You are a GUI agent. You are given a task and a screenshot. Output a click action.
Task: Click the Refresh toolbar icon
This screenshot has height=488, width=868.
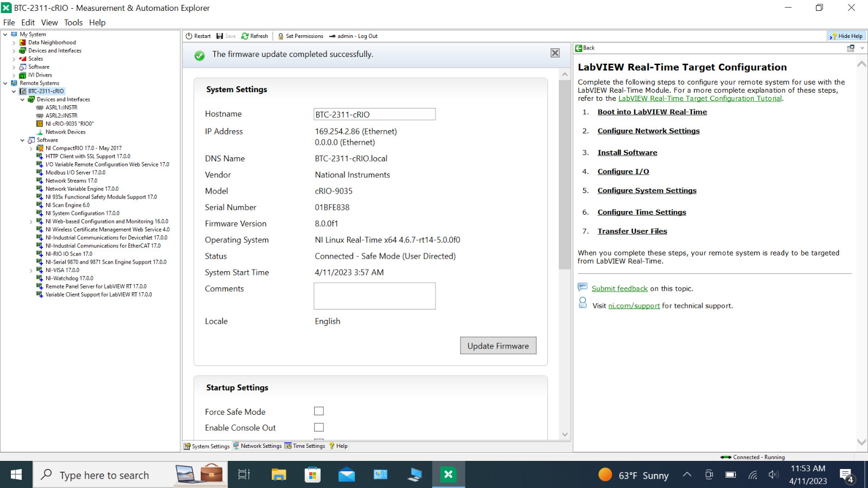coord(245,36)
